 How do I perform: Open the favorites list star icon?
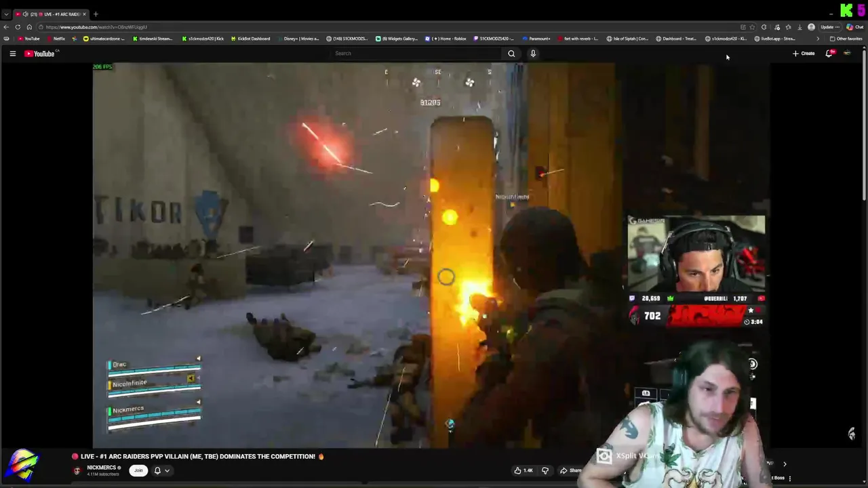[x=788, y=27]
